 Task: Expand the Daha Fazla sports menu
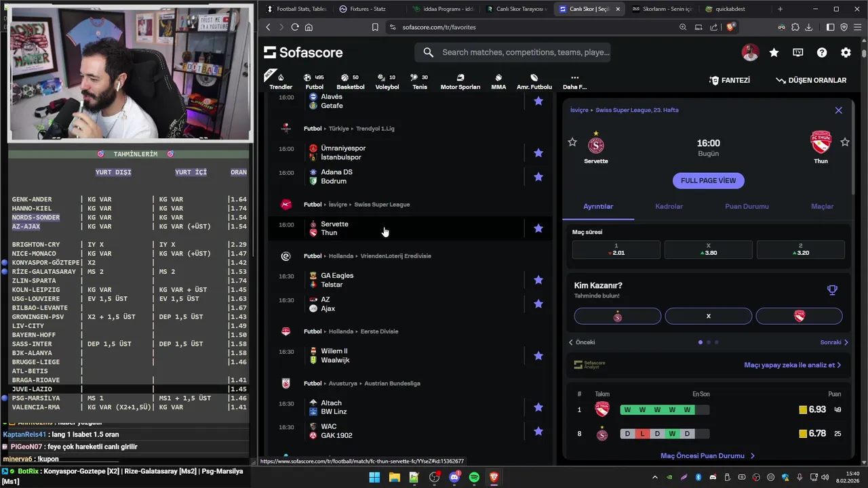coord(574,81)
